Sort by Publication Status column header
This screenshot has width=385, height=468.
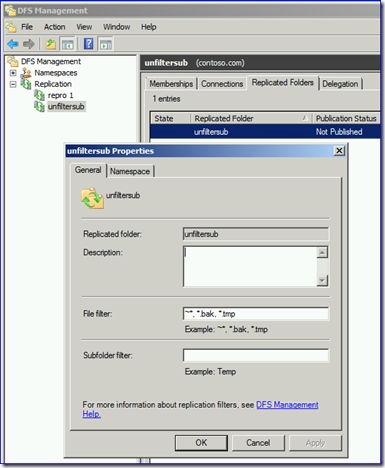[x=346, y=118]
